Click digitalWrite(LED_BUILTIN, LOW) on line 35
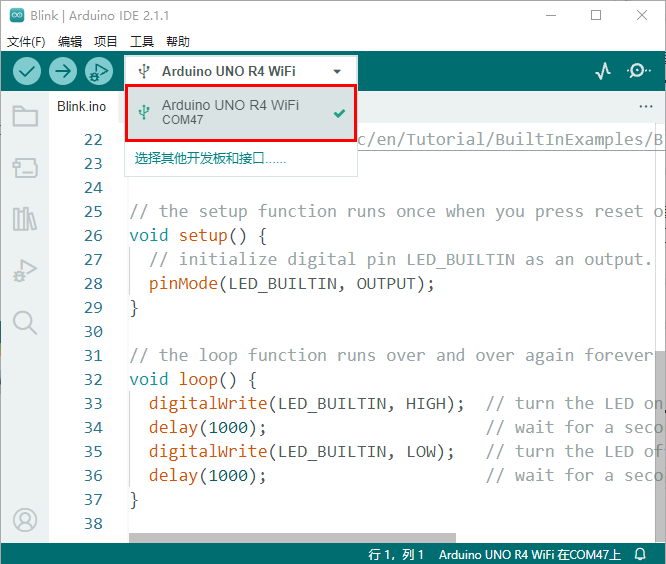The width and height of the screenshot is (666, 564). 302,451
